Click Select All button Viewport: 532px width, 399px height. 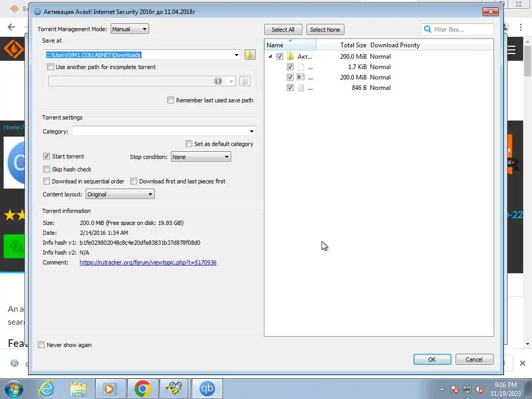(283, 30)
